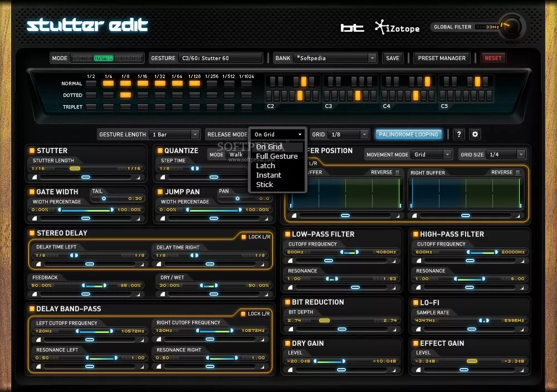
Task: Click the Triplet 1/2 stutter length light
Action: [x=91, y=106]
